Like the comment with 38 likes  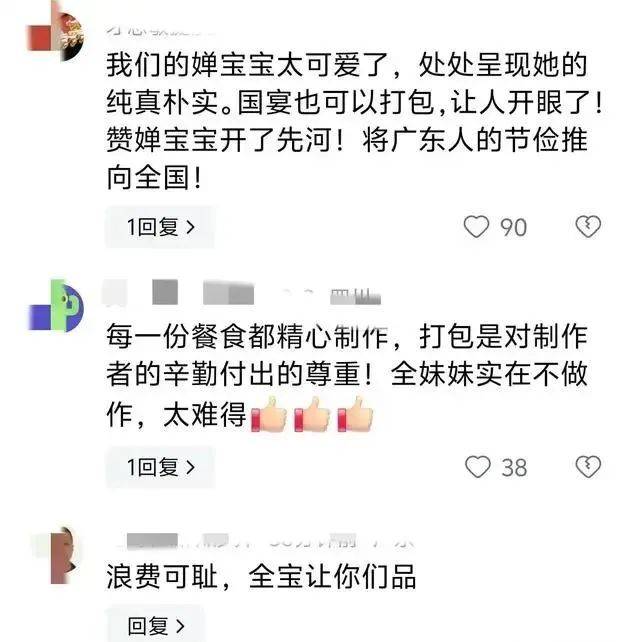coord(477,467)
